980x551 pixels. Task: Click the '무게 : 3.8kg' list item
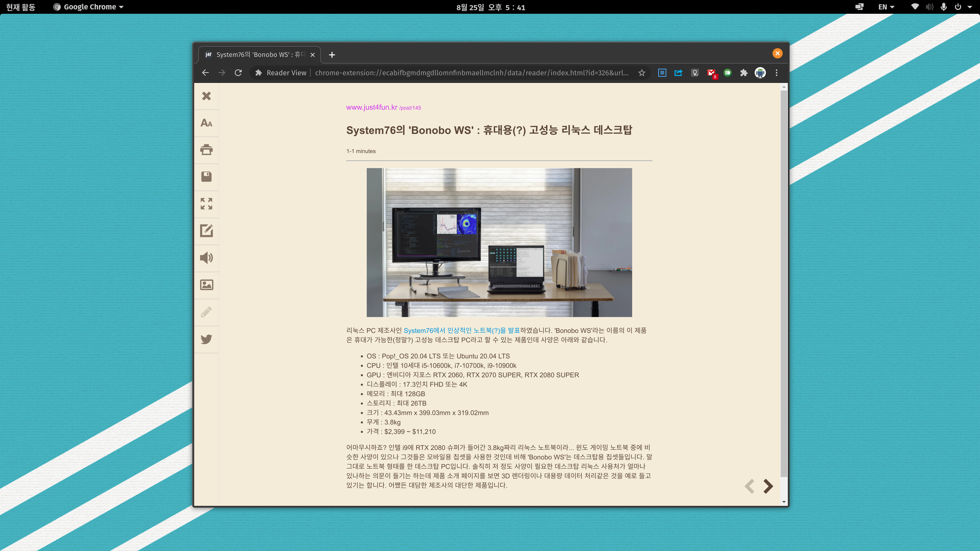[x=384, y=422]
